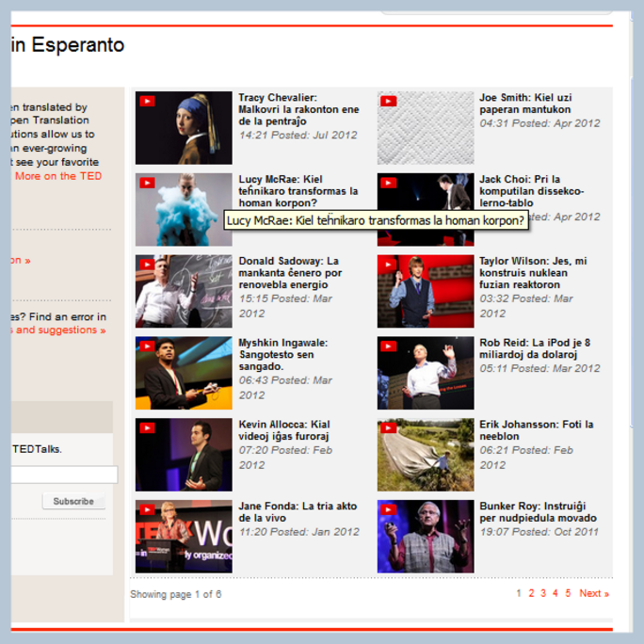This screenshot has width=644, height=644.
Task: Select Kevin Allocca stage thumbnail
Action: [184, 455]
